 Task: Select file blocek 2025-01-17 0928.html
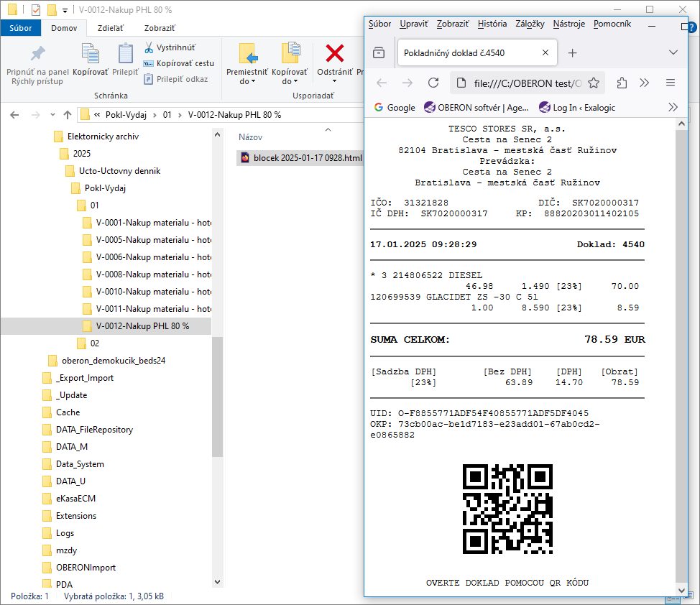[301, 157]
